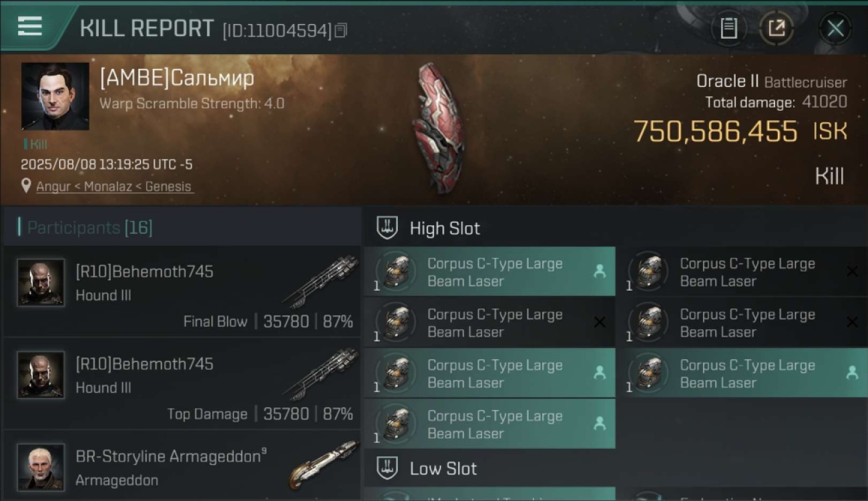Close the kill report window
The height and width of the screenshot is (501, 868).
tap(835, 28)
